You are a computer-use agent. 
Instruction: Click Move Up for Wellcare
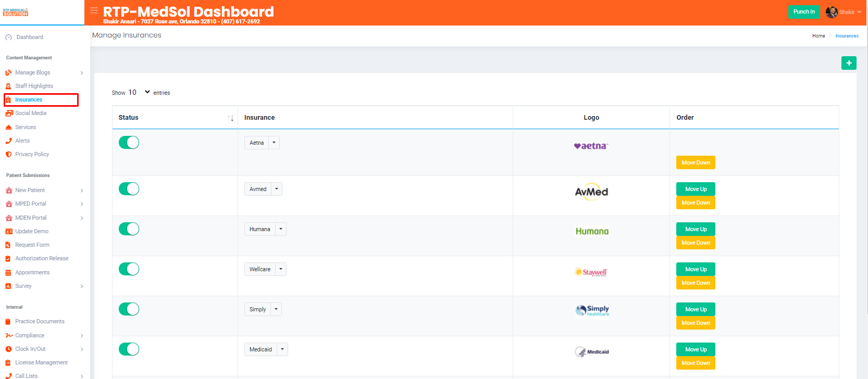[x=696, y=269]
